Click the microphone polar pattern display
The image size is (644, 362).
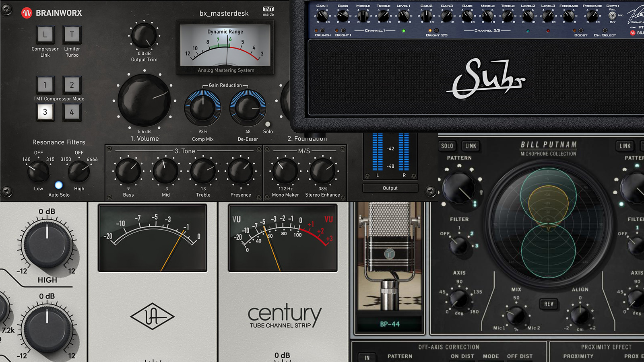(548, 223)
